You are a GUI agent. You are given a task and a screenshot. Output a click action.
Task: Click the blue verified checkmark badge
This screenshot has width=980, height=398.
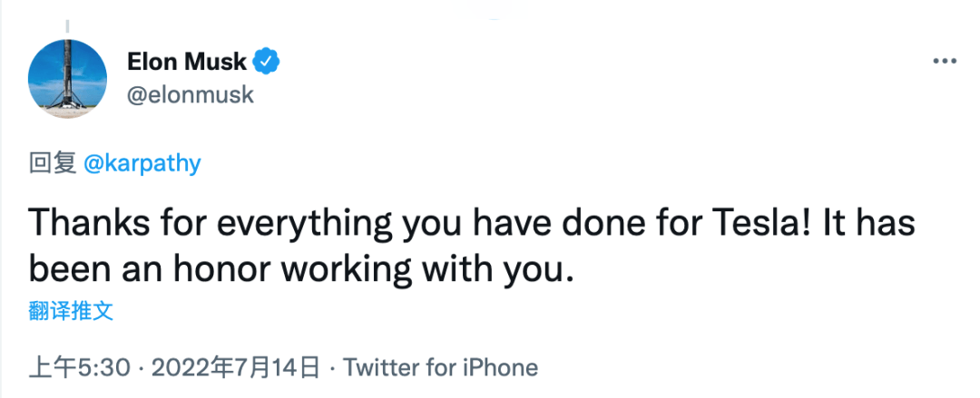(267, 62)
